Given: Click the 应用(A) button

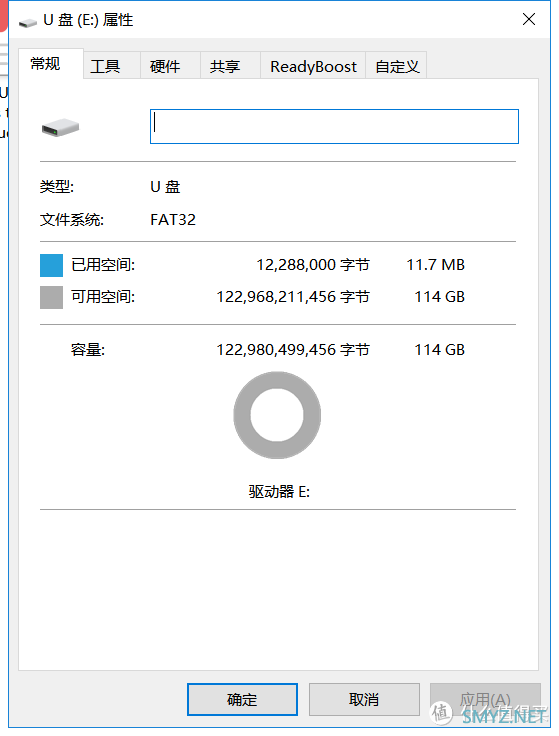Looking at the screenshot, I should point(485,699).
